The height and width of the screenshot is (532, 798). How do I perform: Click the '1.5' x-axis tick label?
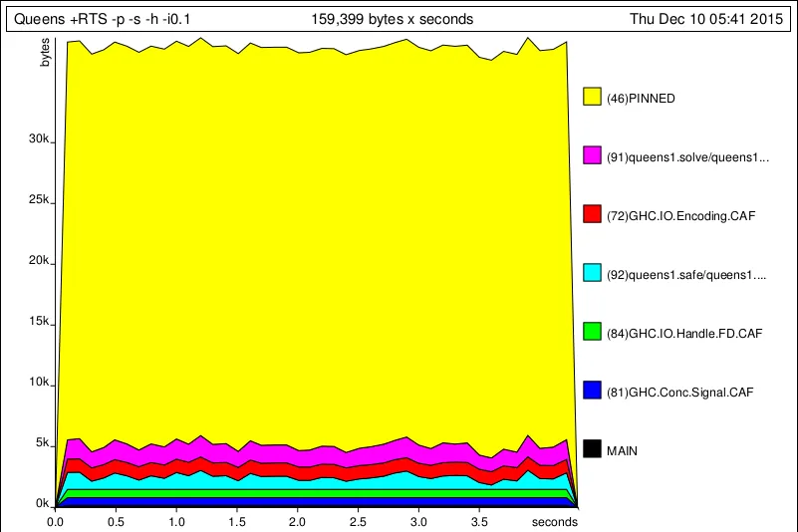click(x=237, y=522)
